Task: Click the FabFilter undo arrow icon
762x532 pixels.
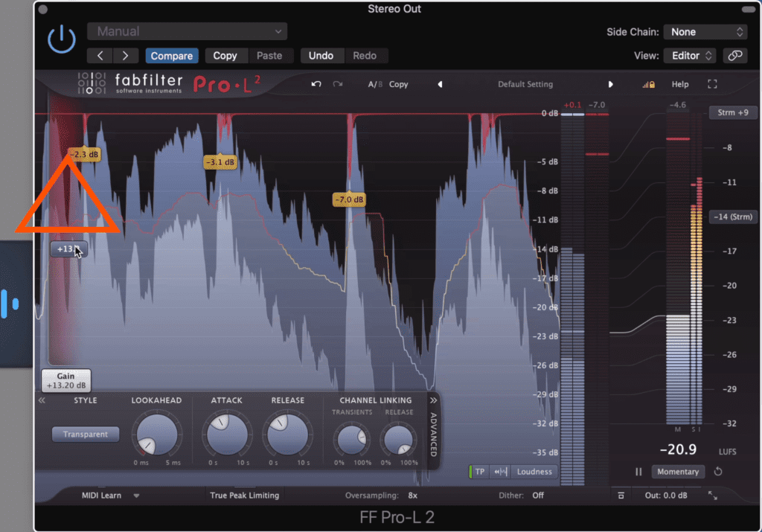Action: click(x=316, y=84)
